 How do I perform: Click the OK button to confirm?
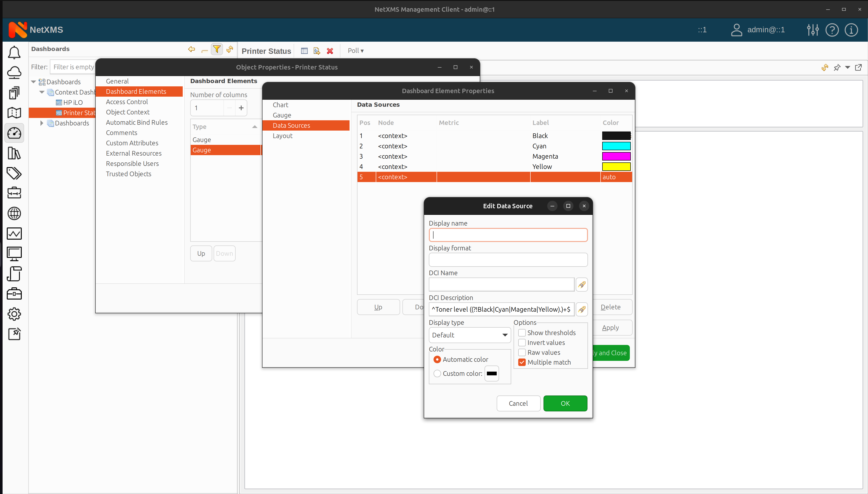click(x=565, y=403)
